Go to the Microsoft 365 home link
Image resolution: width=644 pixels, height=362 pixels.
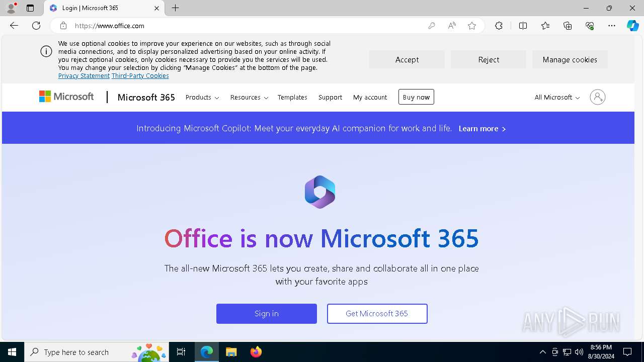coord(146,97)
